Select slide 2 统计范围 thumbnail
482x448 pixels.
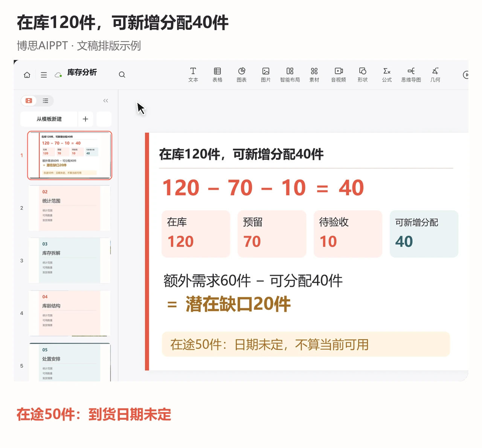coord(70,208)
